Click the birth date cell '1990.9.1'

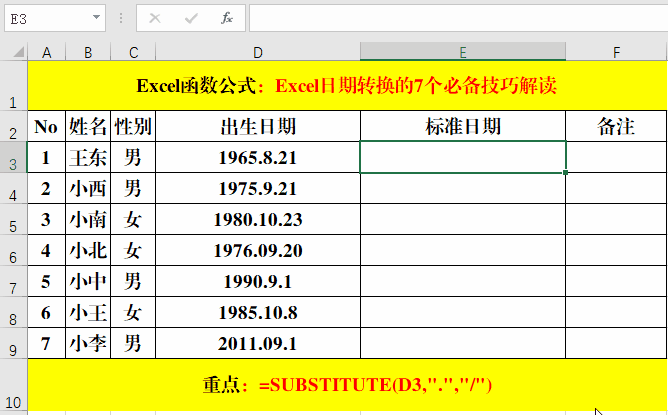point(258,282)
